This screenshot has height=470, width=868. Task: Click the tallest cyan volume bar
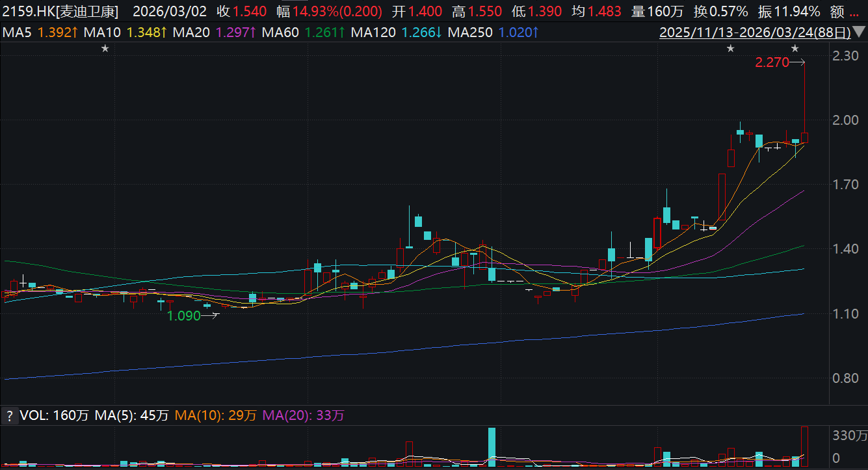[x=492, y=447]
